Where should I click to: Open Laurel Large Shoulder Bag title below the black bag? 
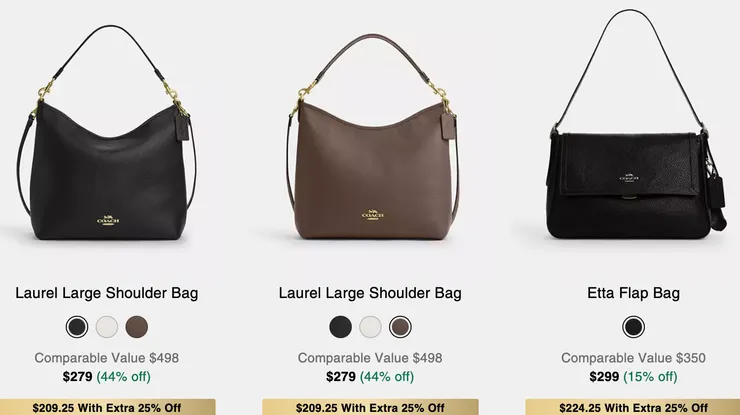[x=107, y=293]
